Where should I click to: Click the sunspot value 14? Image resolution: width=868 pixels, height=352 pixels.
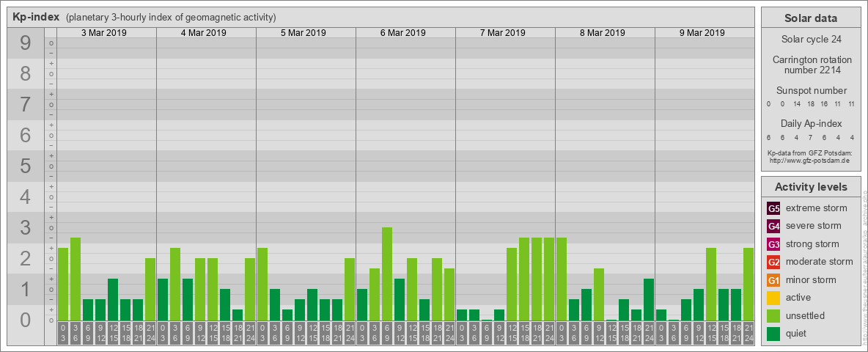(x=797, y=104)
